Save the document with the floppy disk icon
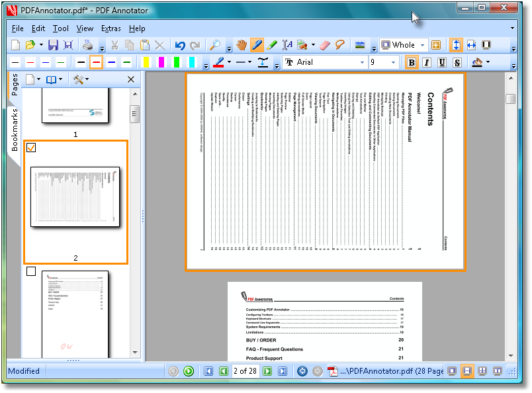The width and height of the screenshot is (532, 393). [54, 45]
